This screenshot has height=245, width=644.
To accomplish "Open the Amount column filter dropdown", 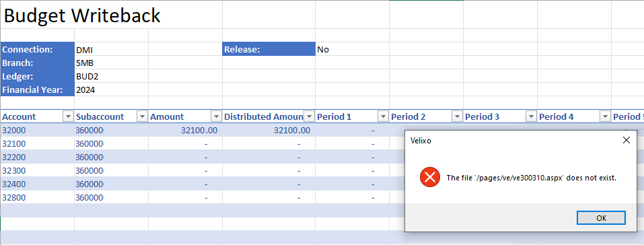I will click(216, 116).
